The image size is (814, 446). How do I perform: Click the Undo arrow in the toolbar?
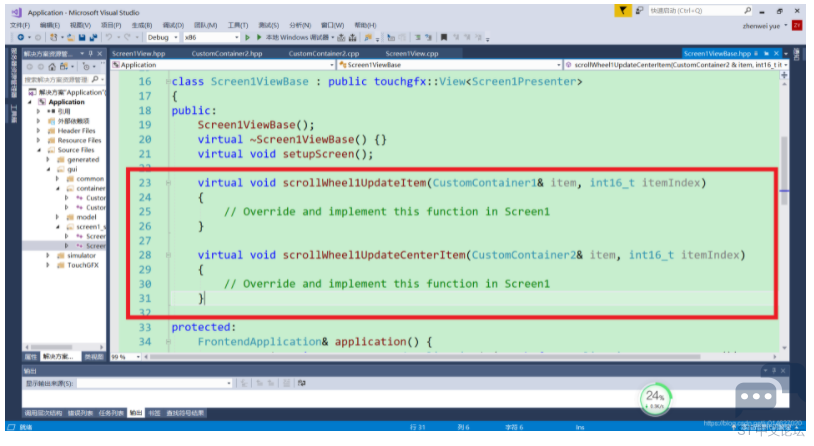tap(108, 37)
